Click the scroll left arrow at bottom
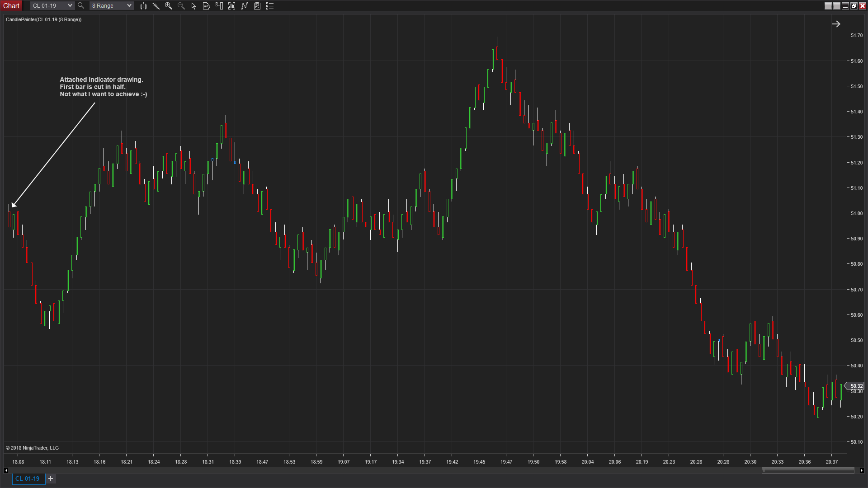The height and width of the screenshot is (488, 868). pos(6,470)
